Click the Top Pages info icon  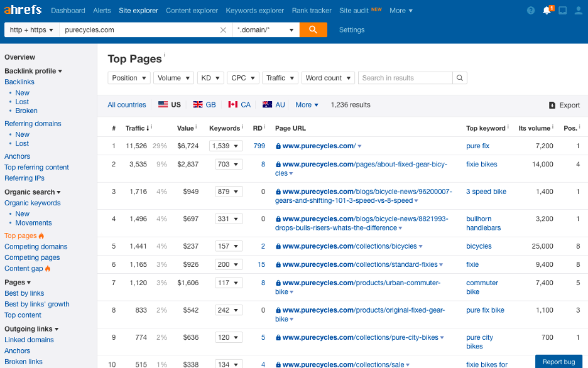coord(164,55)
